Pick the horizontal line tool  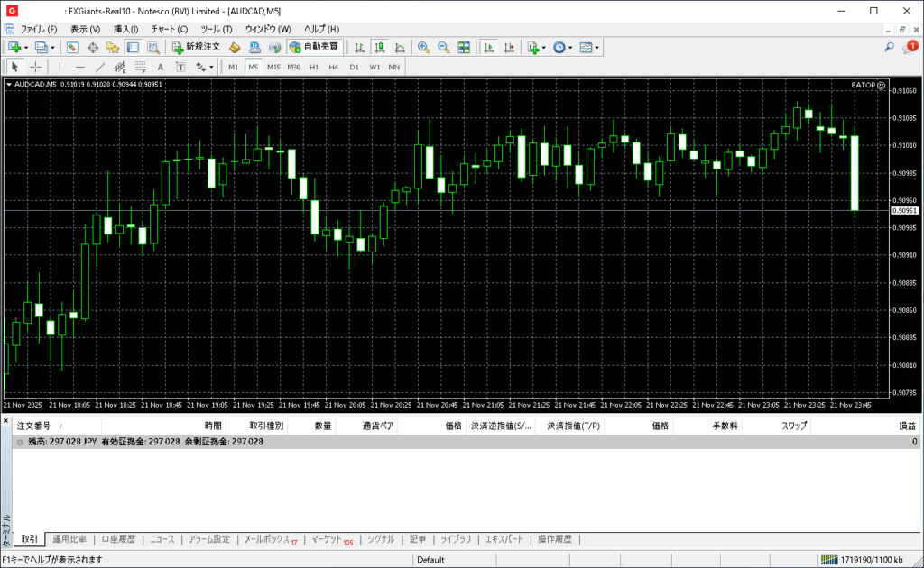80,67
